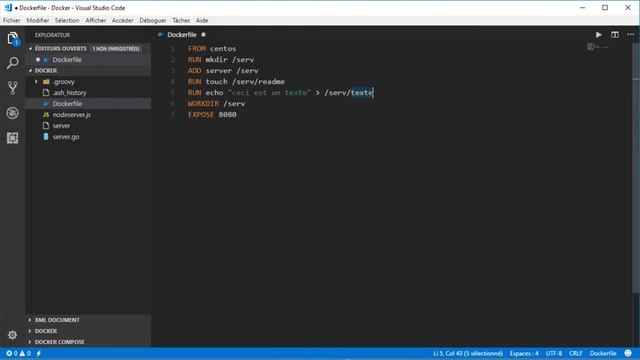640x360 pixels.
Task: Open the server file in the tree
Action: coord(61,126)
